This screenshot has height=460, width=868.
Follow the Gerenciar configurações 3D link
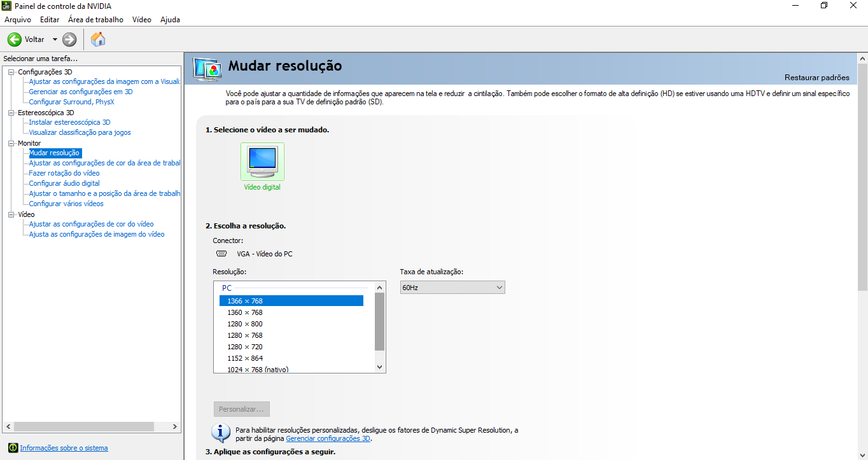click(328, 438)
